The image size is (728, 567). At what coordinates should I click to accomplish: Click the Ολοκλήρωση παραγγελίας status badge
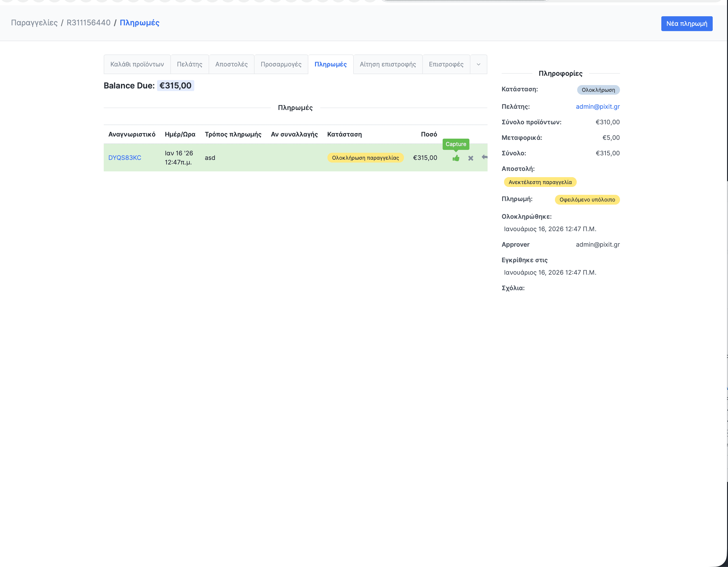tap(365, 158)
